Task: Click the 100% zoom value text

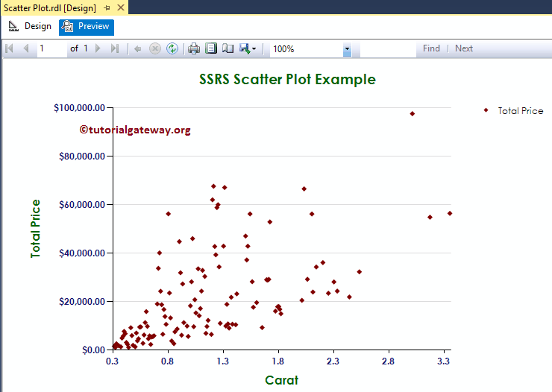Action: pyautogui.click(x=283, y=49)
